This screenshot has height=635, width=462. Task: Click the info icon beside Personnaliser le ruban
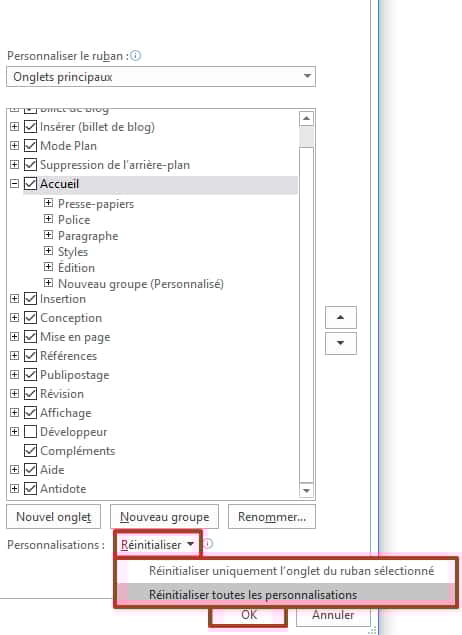tap(136, 56)
